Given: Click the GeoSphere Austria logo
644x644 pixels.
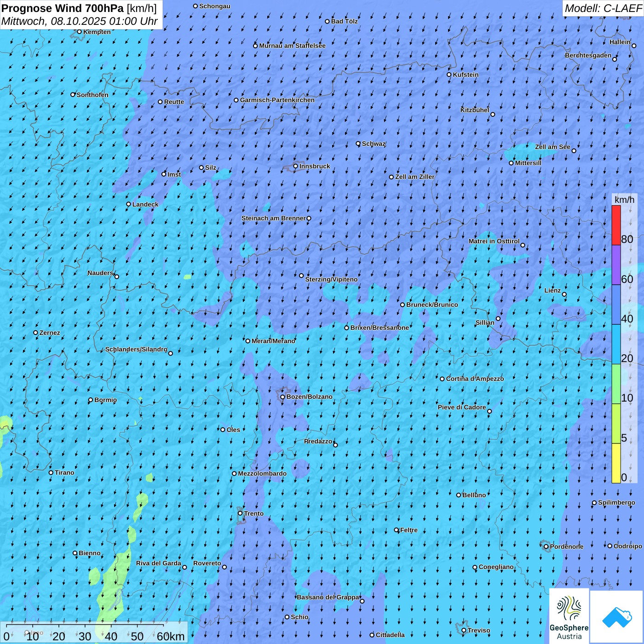Looking at the screenshot, I should point(569,616).
